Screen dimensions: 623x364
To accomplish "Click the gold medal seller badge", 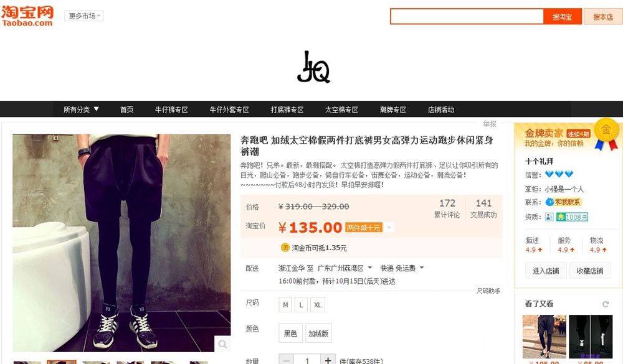I will pyautogui.click(x=606, y=134).
